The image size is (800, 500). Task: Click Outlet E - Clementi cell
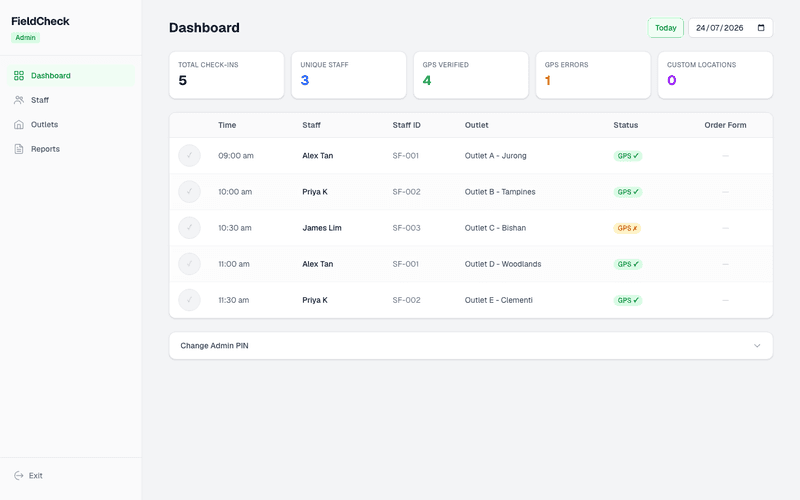498,300
